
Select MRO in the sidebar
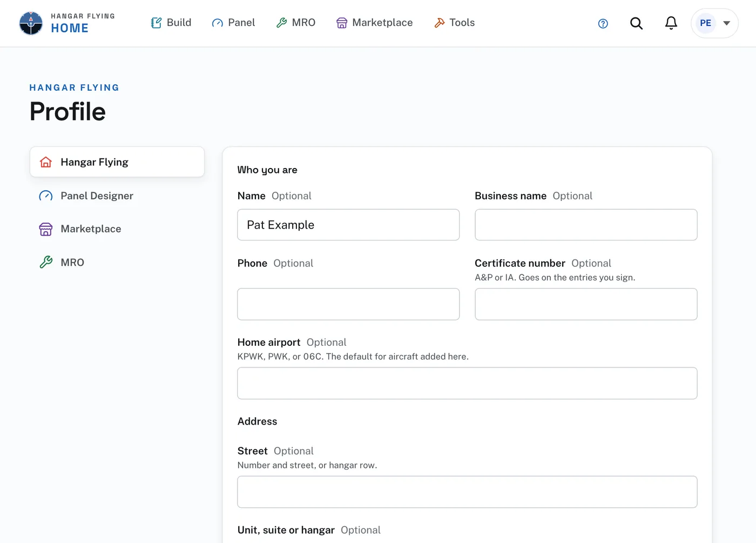tap(117, 263)
